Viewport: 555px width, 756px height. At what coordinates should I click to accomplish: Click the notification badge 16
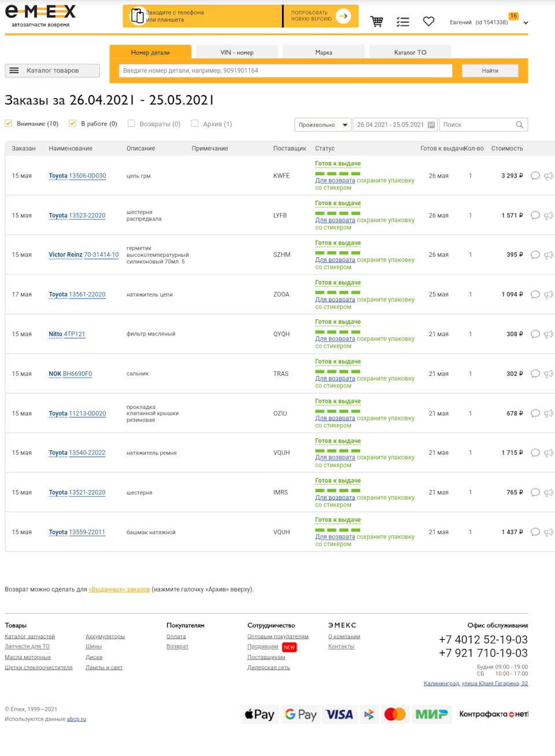click(x=513, y=16)
